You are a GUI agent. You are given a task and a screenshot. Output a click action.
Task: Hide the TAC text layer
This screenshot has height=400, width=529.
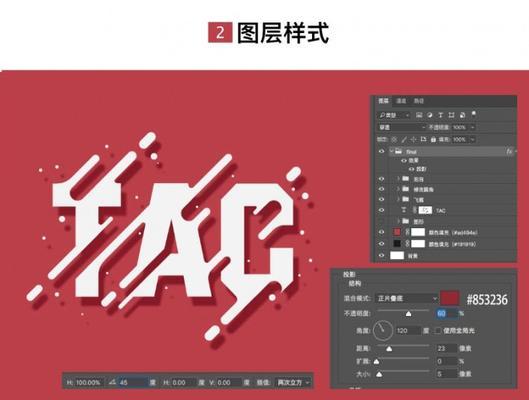coord(382,210)
